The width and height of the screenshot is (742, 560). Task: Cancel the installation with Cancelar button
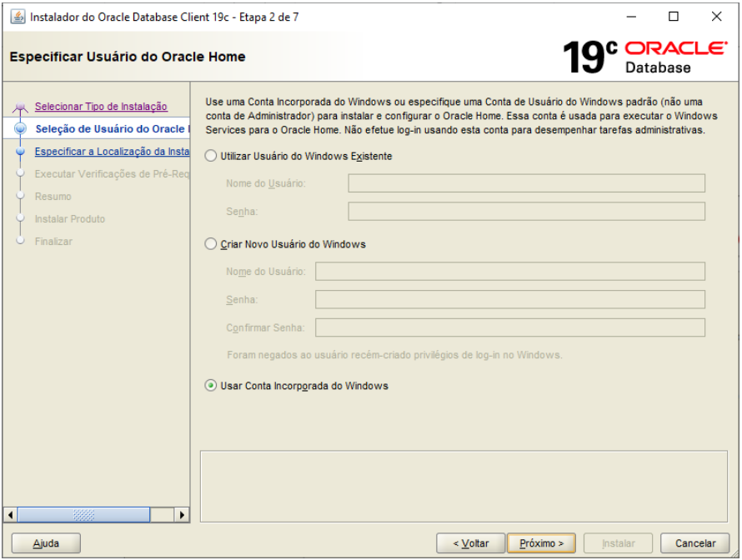pos(695,543)
